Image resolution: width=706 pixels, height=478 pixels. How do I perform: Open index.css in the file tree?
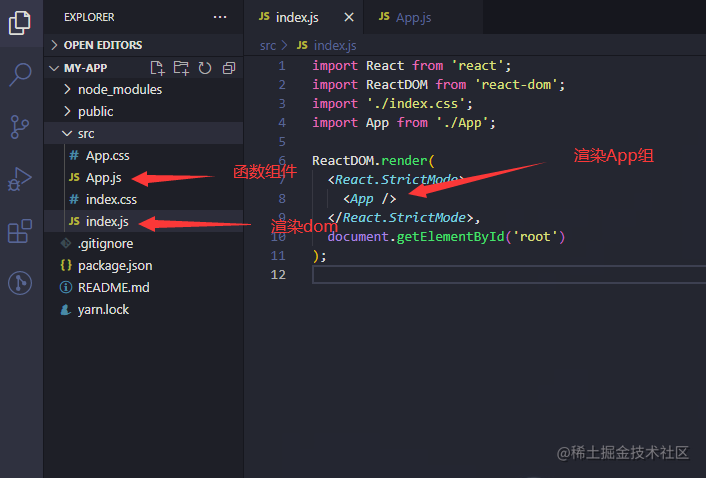(143, 199)
